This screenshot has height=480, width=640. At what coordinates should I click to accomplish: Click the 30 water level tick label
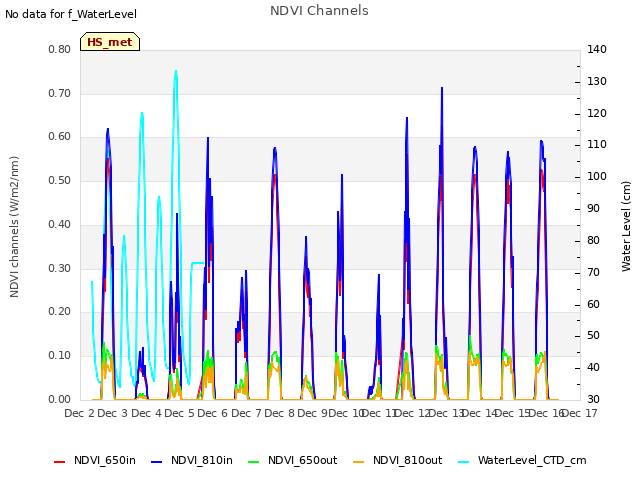coord(593,399)
